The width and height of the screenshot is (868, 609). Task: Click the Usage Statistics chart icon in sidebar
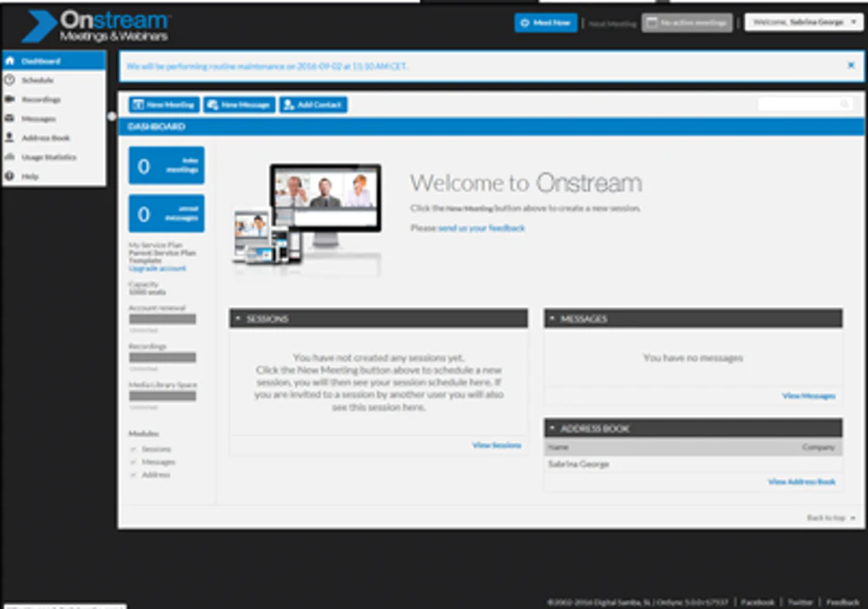(9, 157)
